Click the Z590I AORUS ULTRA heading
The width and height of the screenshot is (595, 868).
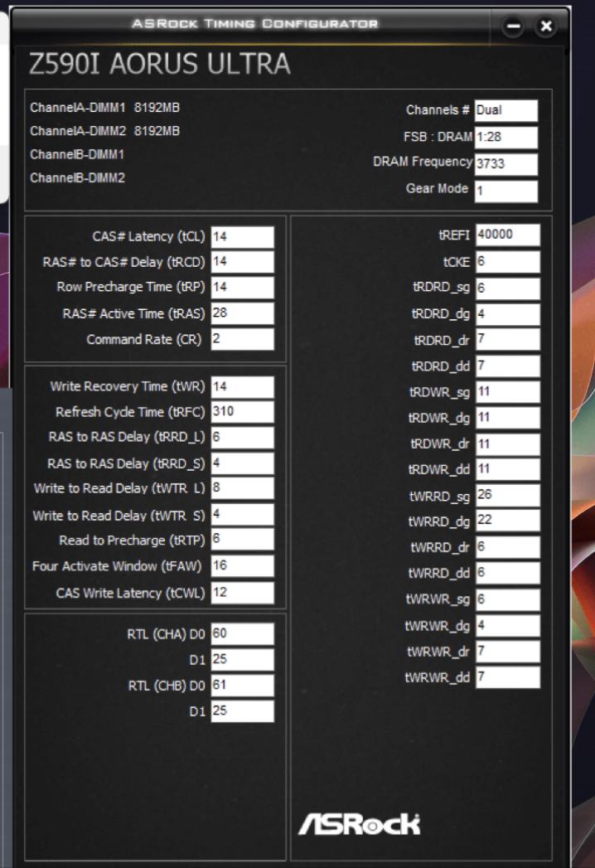click(x=159, y=64)
